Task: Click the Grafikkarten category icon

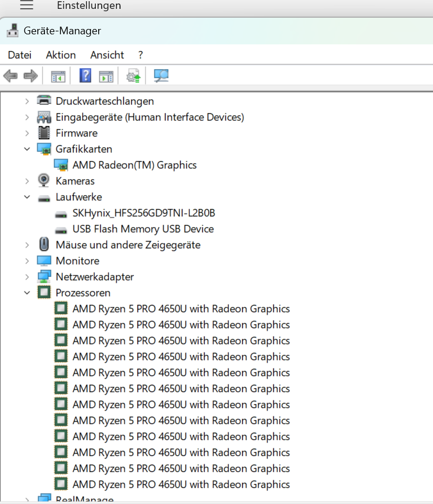Action: point(44,149)
